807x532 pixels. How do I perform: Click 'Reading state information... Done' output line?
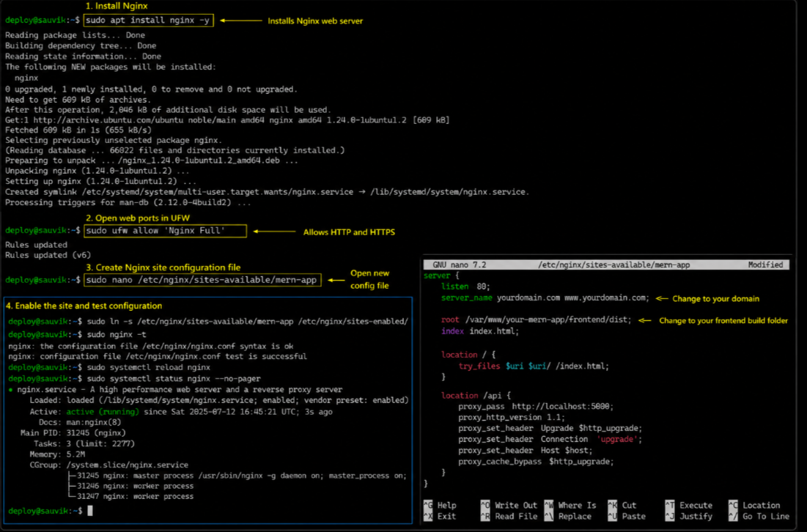(83, 56)
